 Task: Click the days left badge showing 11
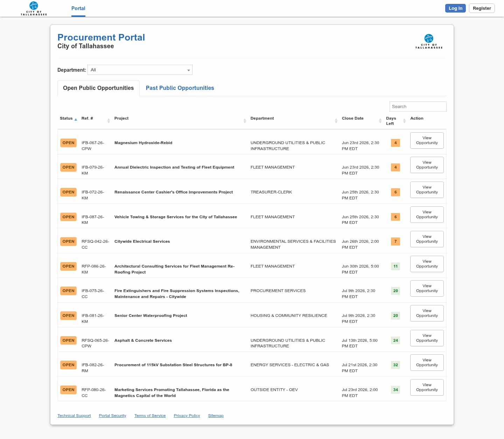395,266
